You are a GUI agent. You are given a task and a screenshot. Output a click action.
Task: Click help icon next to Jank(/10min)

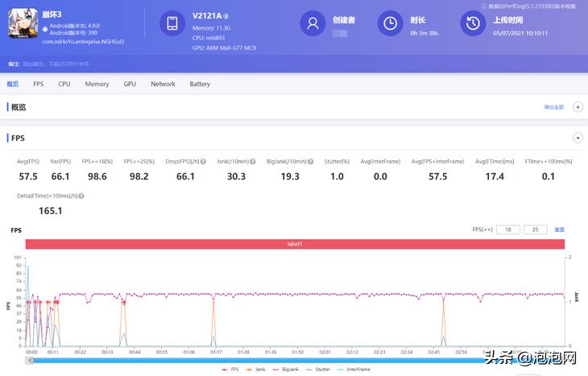point(252,162)
